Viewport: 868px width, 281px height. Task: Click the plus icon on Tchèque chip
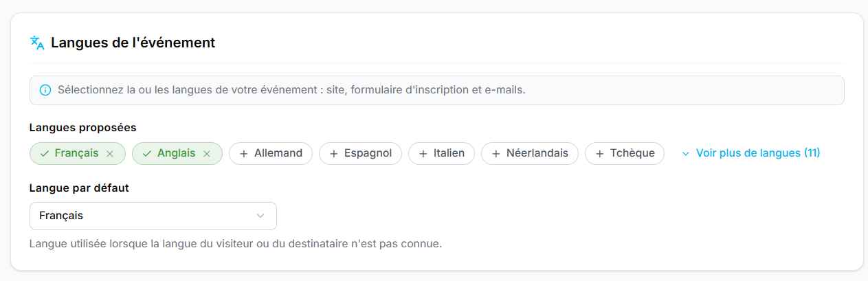pyautogui.click(x=599, y=154)
